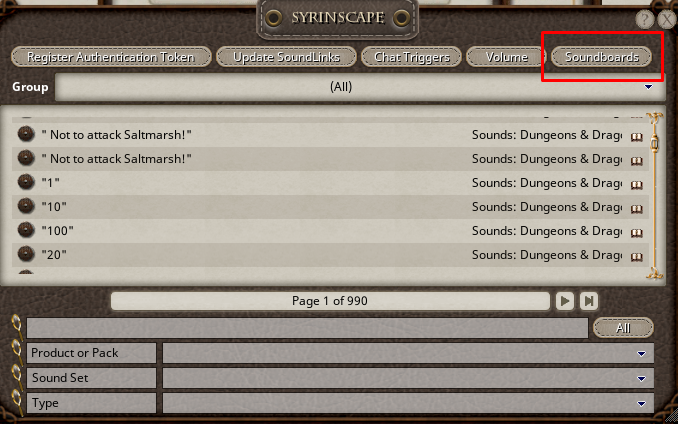Click the sound list vertical scrollbar handle
The height and width of the screenshot is (424, 678).
[x=655, y=143]
